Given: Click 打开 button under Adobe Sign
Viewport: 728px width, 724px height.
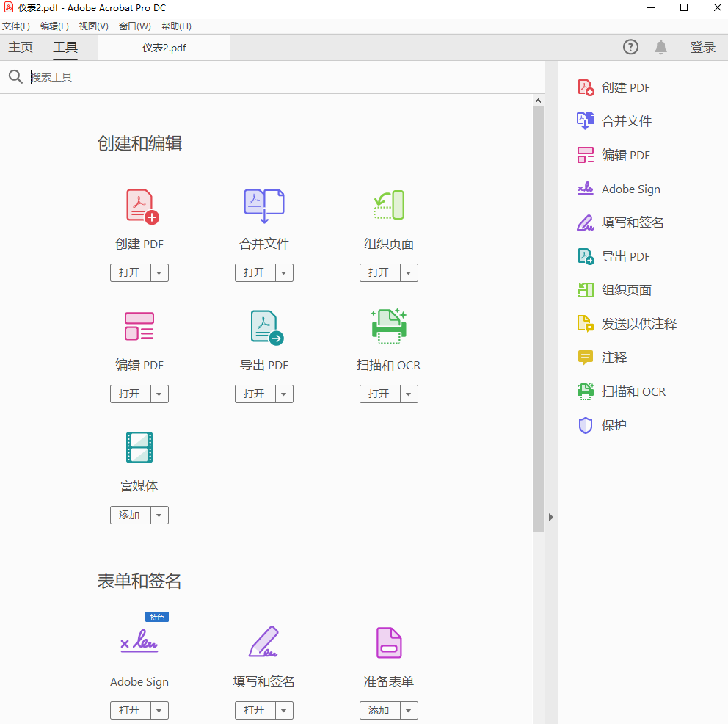Looking at the screenshot, I should pos(131,710).
